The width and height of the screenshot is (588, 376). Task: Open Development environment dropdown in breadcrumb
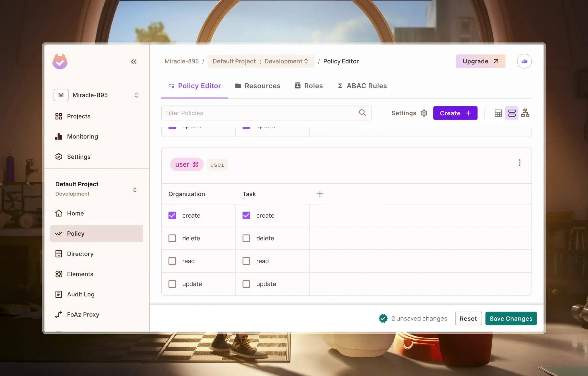click(286, 61)
